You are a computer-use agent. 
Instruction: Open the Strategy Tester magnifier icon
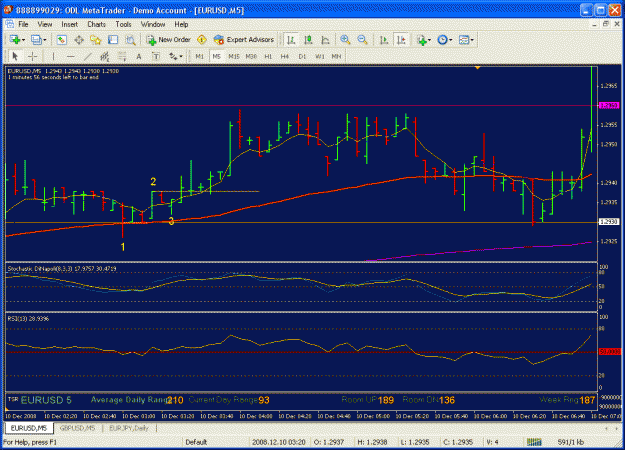pyautogui.click(x=130, y=40)
